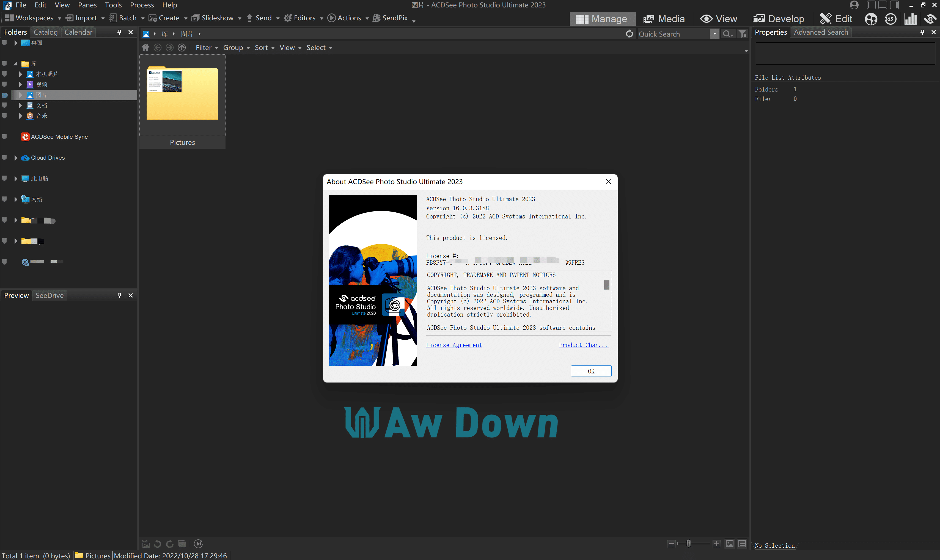Viewport: 940px width, 560px height.
Task: Click the rotate left icon in bottom toolbar
Action: pyautogui.click(x=158, y=544)
